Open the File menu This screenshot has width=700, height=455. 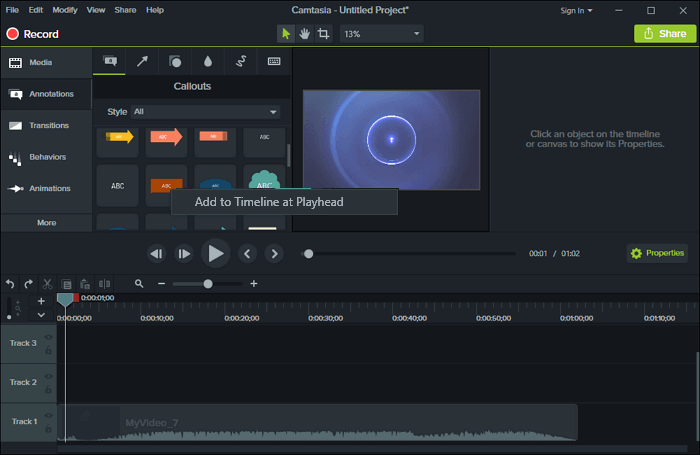coord(12,10)
